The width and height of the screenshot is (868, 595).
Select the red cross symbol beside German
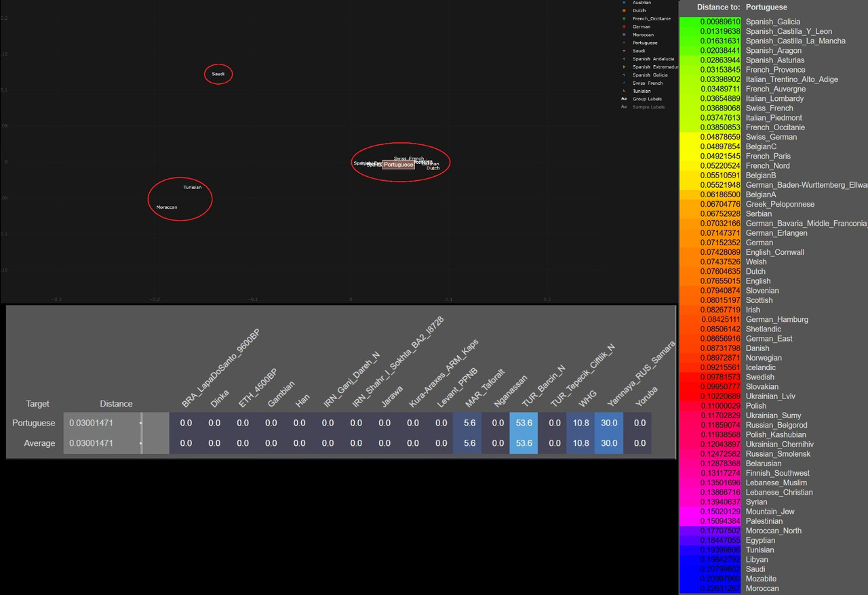click(x=624, y=26)
